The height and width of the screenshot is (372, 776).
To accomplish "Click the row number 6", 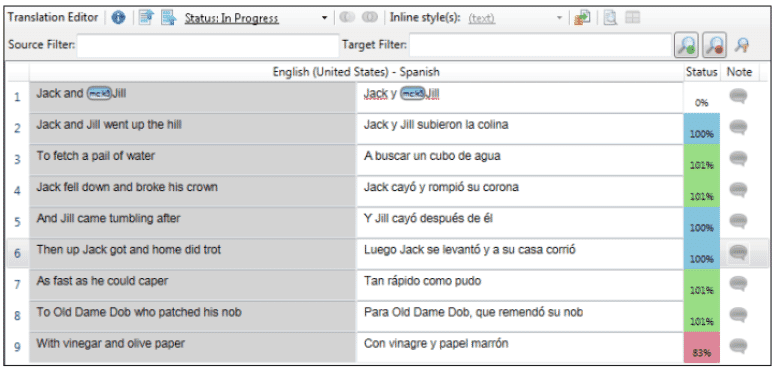I will tap(17, 253).
